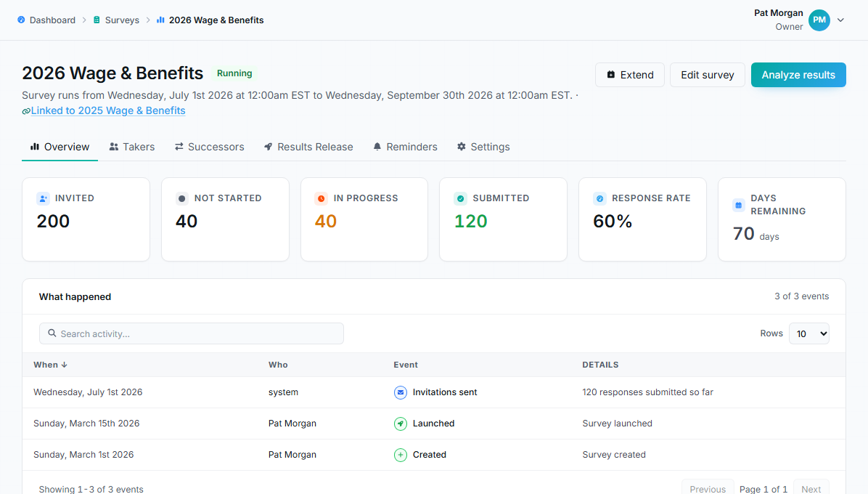Click the 60% response rate value
Image resolution: width=868 pixels, height=494 pixels.
pyautogui.click(x=613, y=222)
